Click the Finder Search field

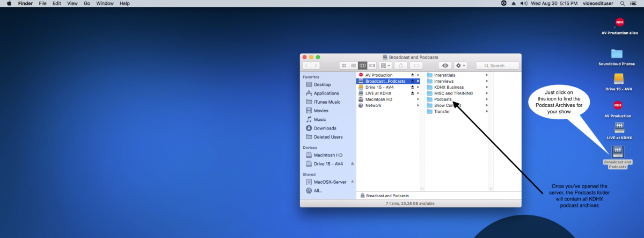tap(497, 66)
